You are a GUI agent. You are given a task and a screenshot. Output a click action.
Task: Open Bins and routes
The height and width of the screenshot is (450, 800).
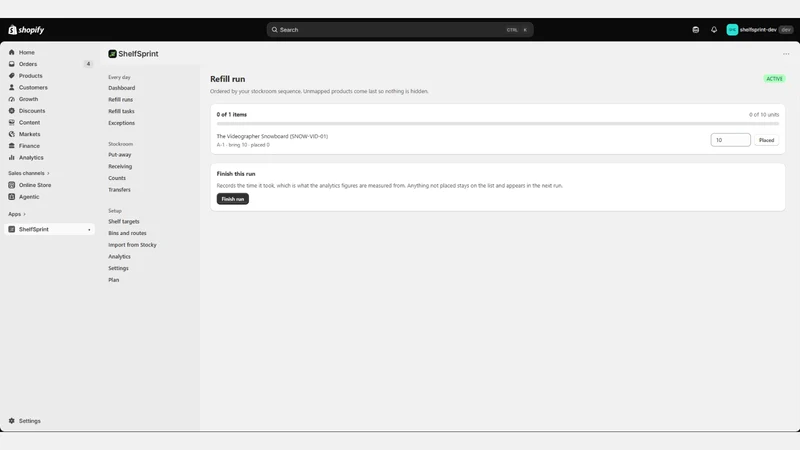(127, 233)
